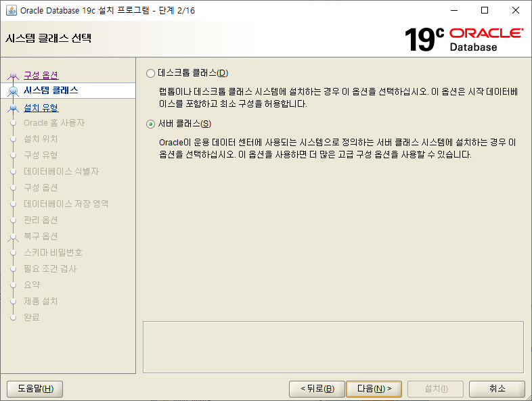Select the 데스크톱 클래스(D) radio button
Screen dimensions: 532x401
pyautogui.click(x=151, y=73)
